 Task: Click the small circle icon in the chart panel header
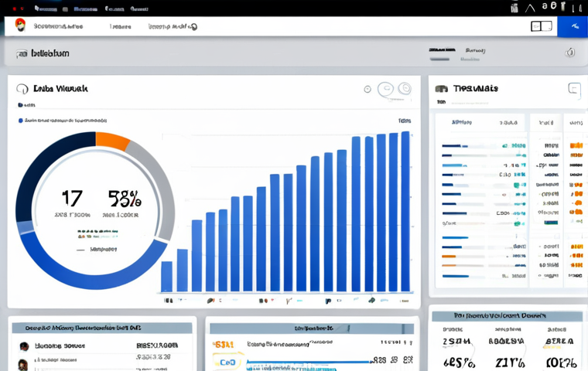367,90
